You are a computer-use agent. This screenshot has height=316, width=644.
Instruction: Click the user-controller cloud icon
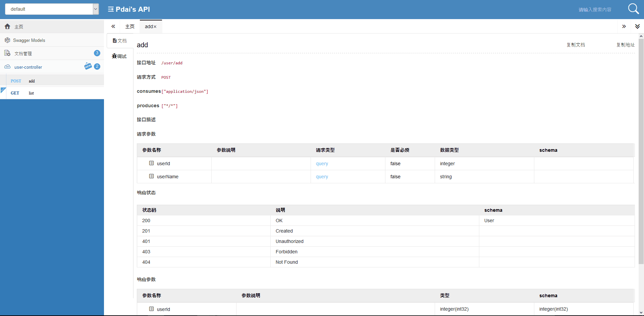7,67
